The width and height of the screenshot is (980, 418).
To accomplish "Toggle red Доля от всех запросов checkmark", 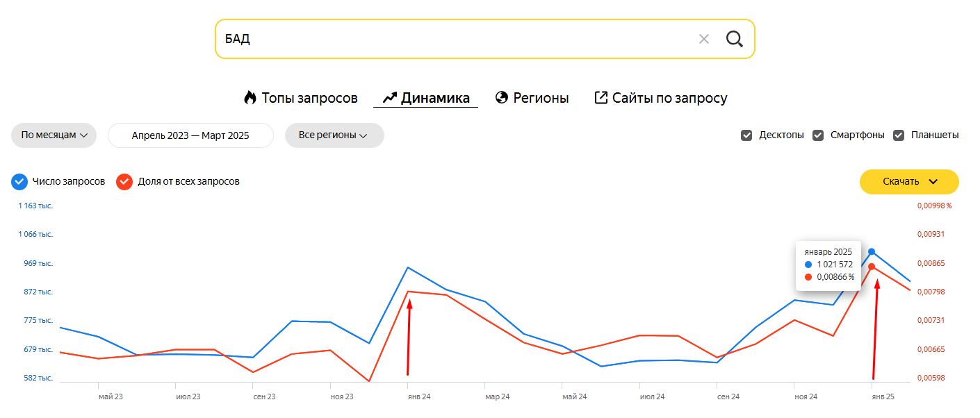I will (x=125, y=182).
